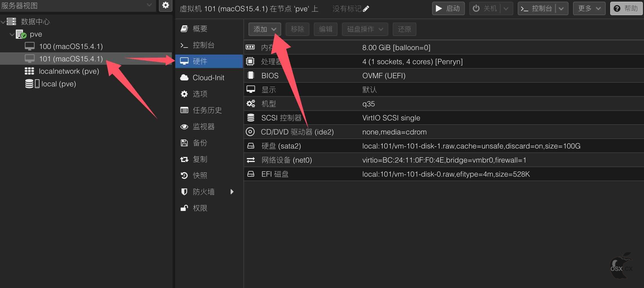The width and height of the screenshot is (644, 288).
Task: Click the vm-101-disk-0.raw EFI value
Action: point(446,174)
